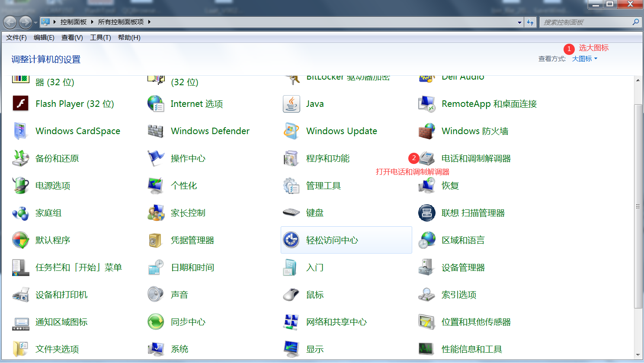
Task: Open the 鼠标 mouse icon
Action: (x=291, y=295)
